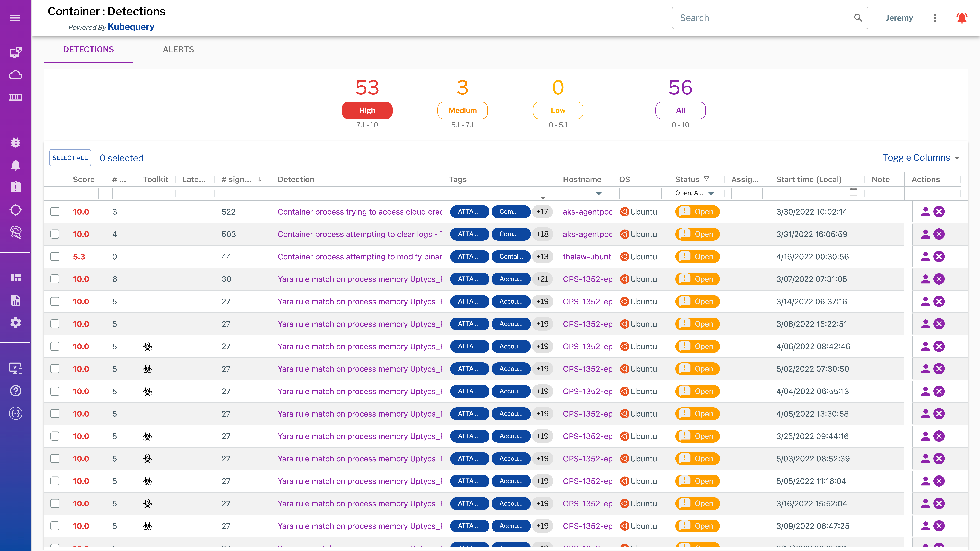
Task: Open the three-dot user menu
Action: click(x=935, y=18)
